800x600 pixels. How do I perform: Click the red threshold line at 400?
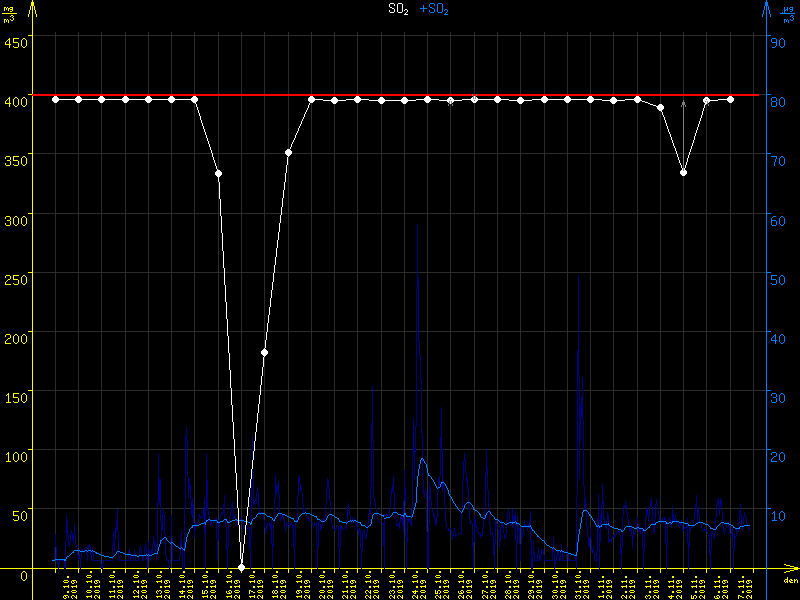pyautogui.click(x=400, y=95)
